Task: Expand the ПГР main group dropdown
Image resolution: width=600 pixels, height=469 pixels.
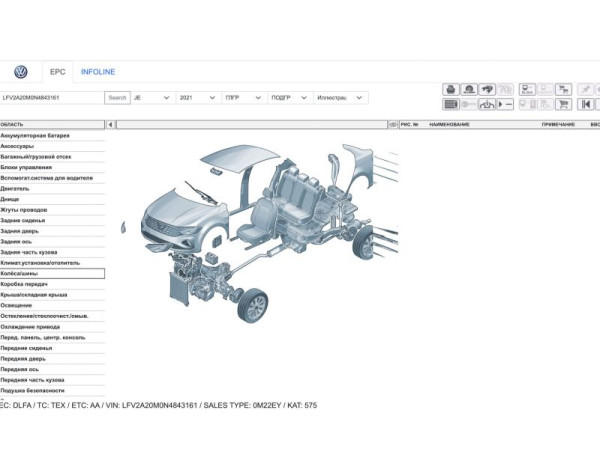Action: (242, 98)
